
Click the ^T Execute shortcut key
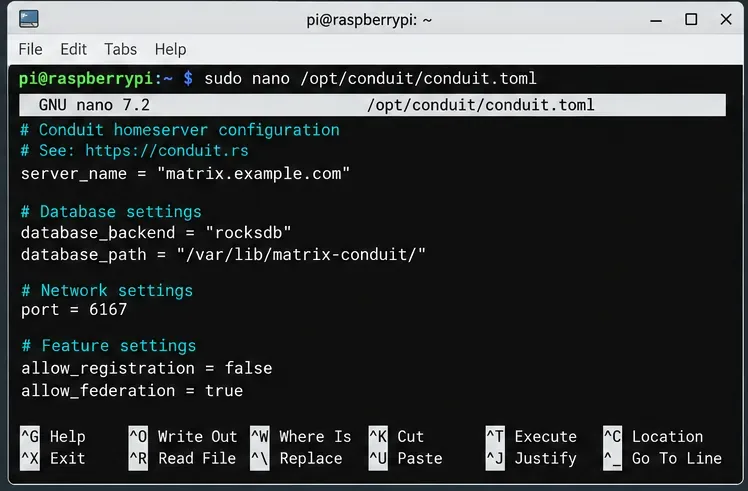click(495, 436)
